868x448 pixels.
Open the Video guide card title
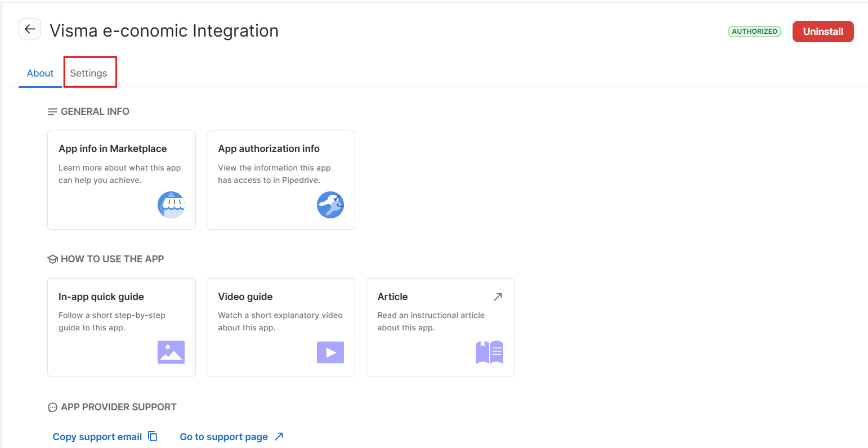245,297
